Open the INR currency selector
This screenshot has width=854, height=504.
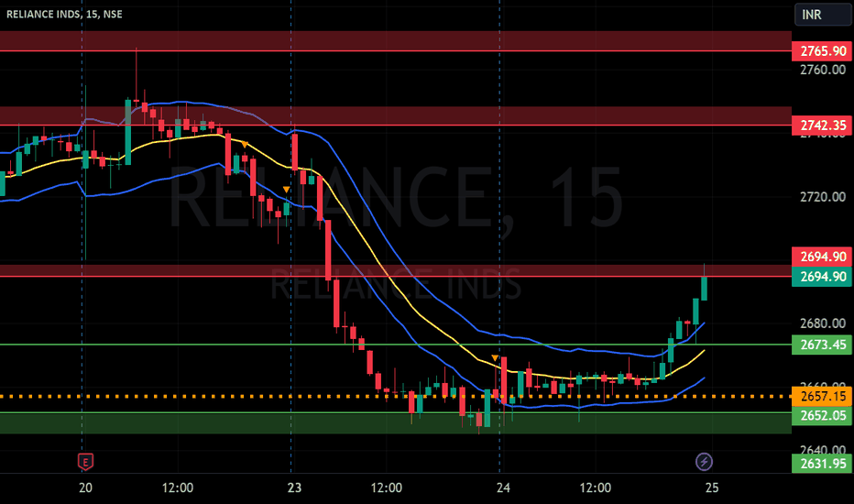tap(822, 15)
